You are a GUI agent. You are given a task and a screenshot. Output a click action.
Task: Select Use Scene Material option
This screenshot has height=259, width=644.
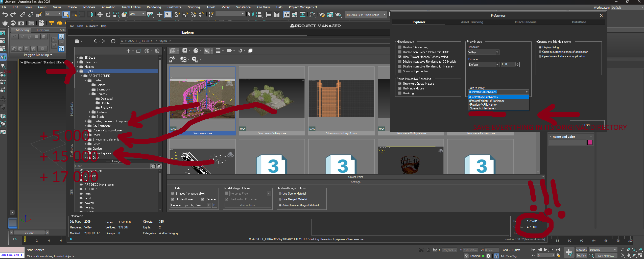click(x=280, y=193)
